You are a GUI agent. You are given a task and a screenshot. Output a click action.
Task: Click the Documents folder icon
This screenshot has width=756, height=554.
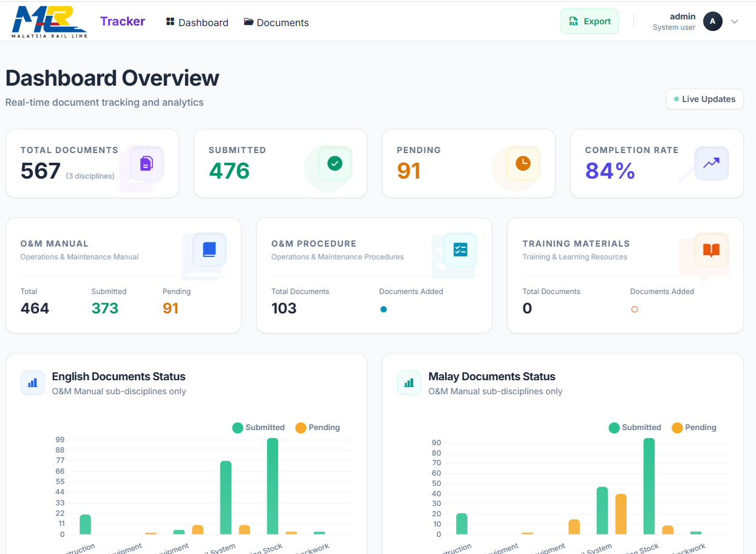tap(248, 22)
